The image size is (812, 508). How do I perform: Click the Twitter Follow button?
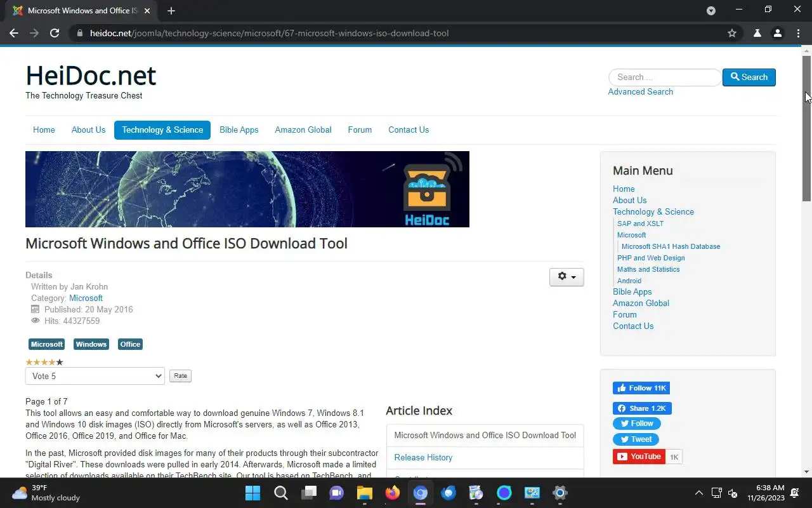pos(637,424)
